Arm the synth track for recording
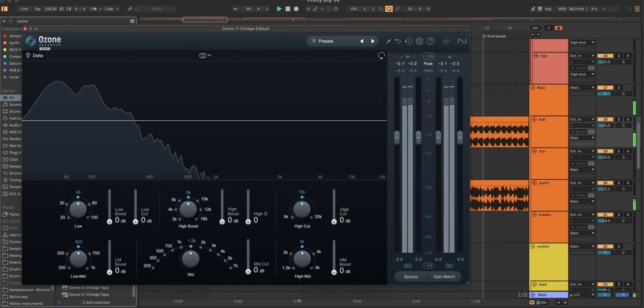 (x=627, y=183)
